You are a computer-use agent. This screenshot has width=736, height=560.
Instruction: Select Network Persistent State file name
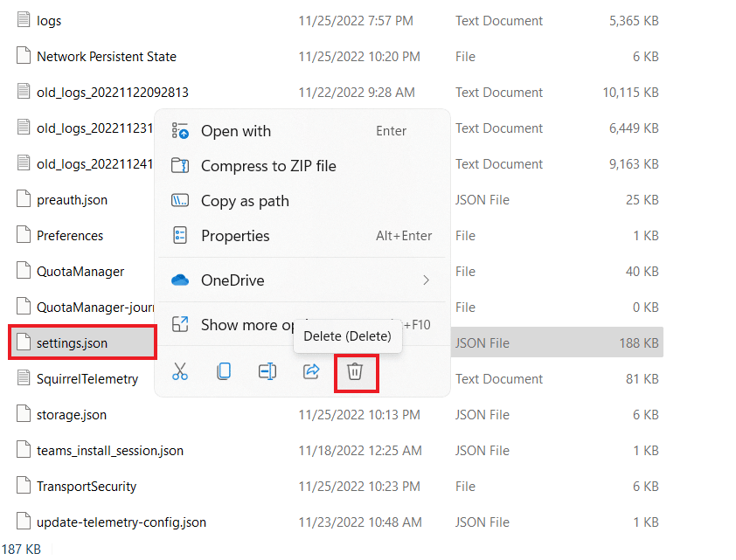107,57
